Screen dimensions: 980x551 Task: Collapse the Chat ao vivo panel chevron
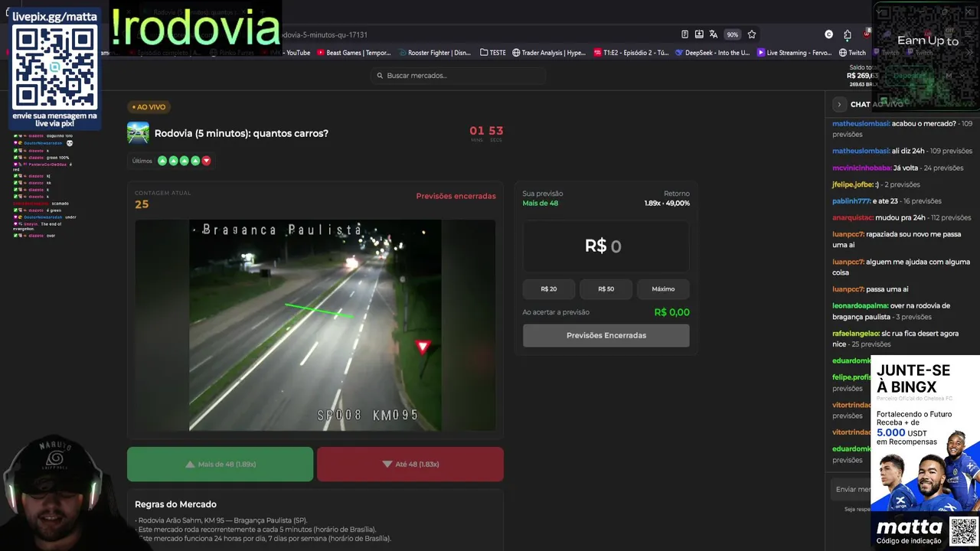coord(839,104)
